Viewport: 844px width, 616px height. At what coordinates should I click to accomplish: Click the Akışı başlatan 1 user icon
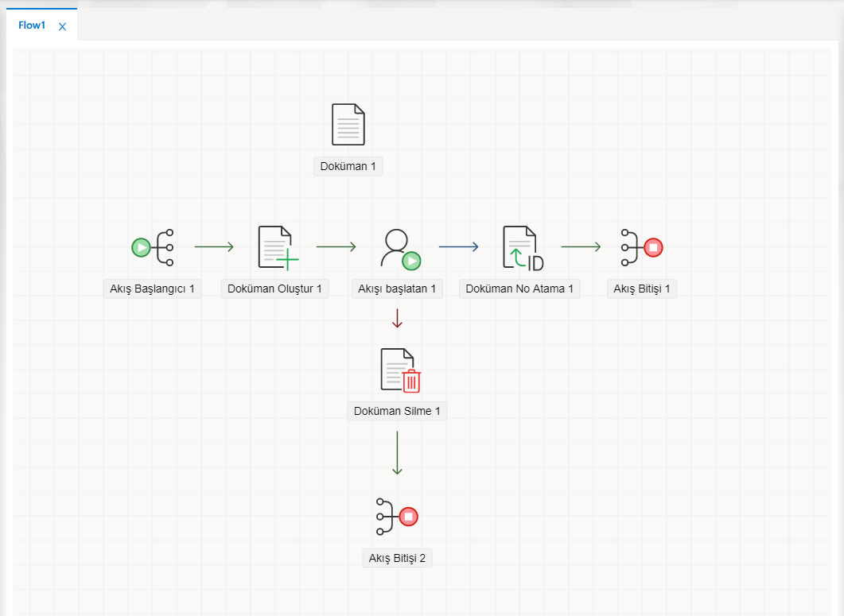(399, 247)
